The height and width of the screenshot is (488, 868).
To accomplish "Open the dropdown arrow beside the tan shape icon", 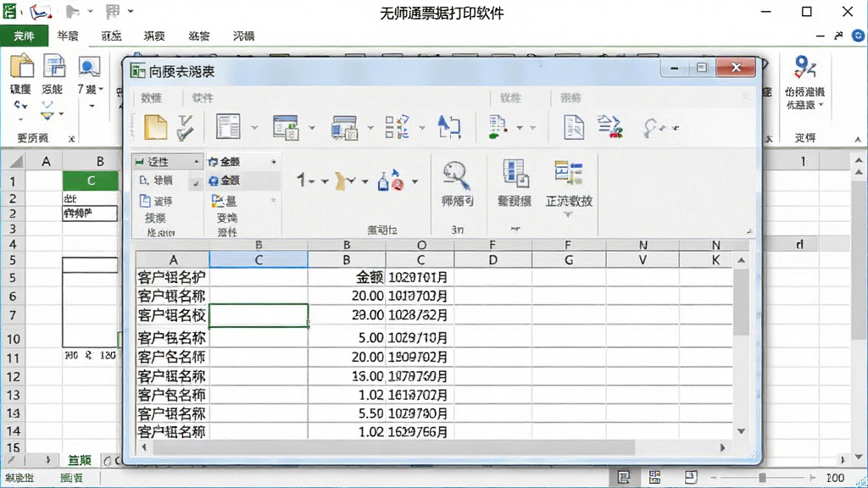I will tap(364, 181).
